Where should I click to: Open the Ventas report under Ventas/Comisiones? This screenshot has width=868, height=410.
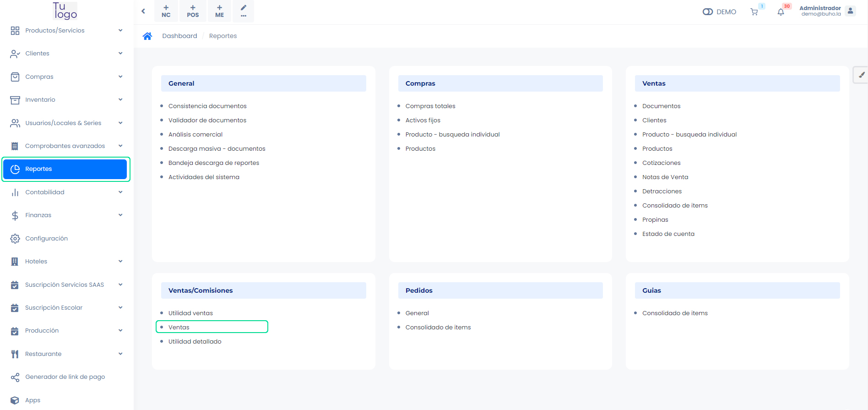(x=179, y=327)
